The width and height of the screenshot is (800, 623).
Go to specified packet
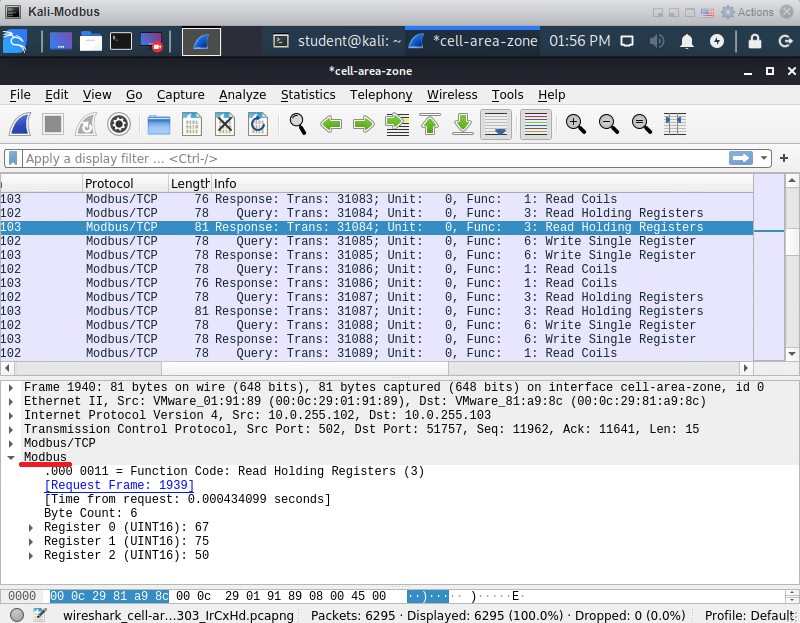[x=397, y=124]
